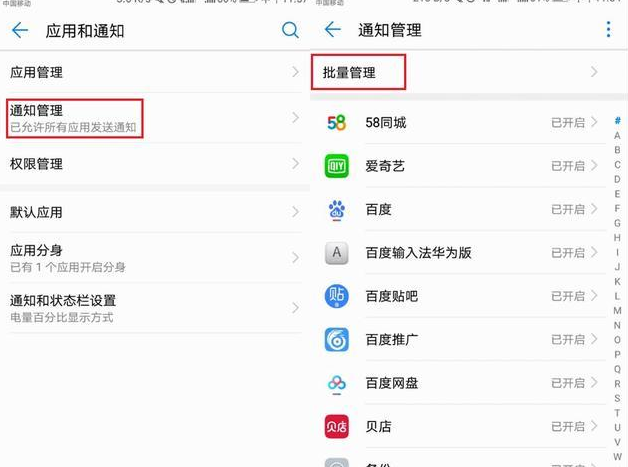This screenshot has width=628, height=467.
Task: Tap back arrow on 通知管理 screen
Action: (x=333, y=29)
